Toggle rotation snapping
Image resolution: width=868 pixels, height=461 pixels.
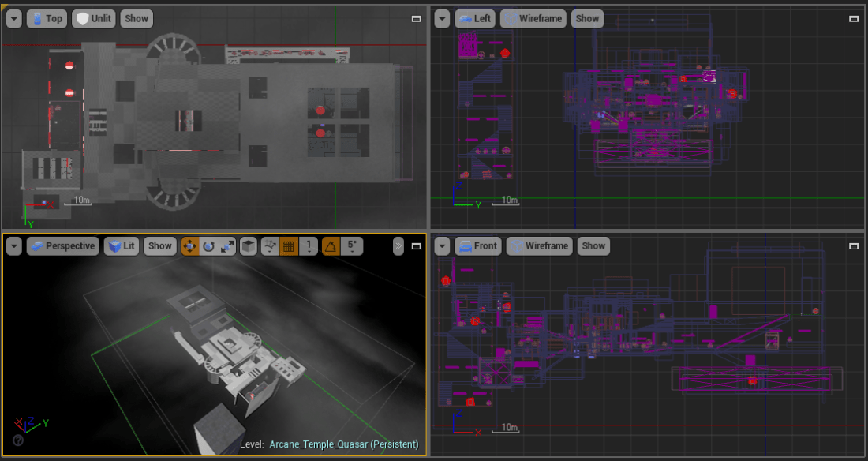[332, 245]
